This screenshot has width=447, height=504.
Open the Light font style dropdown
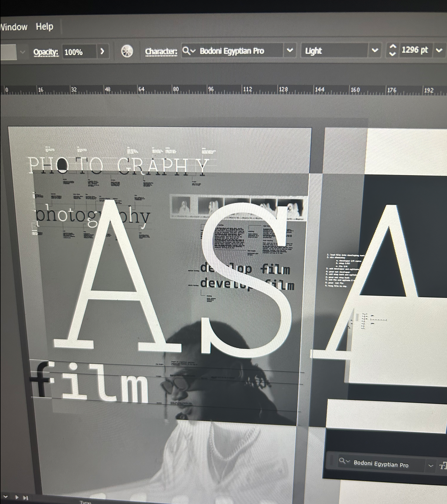coord(375,50)
